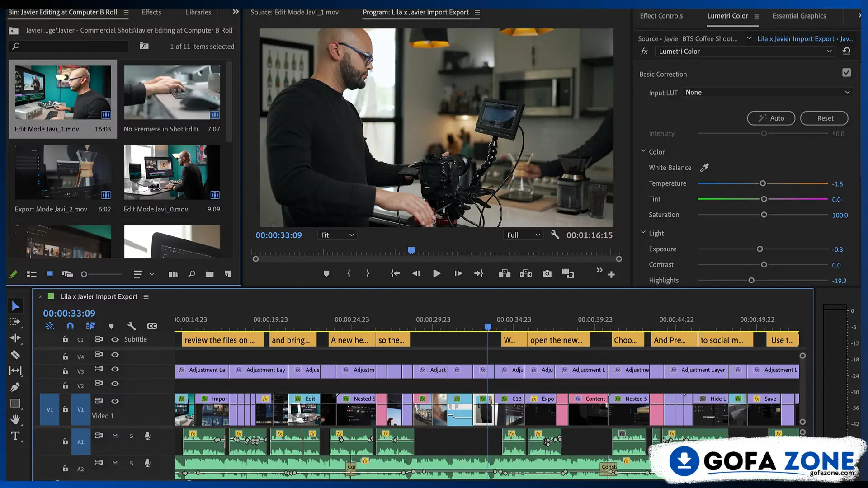Click the Reset button in Basic Correction
The height and width of the screenshot is (488, 868).
click(x=825, y=118)
